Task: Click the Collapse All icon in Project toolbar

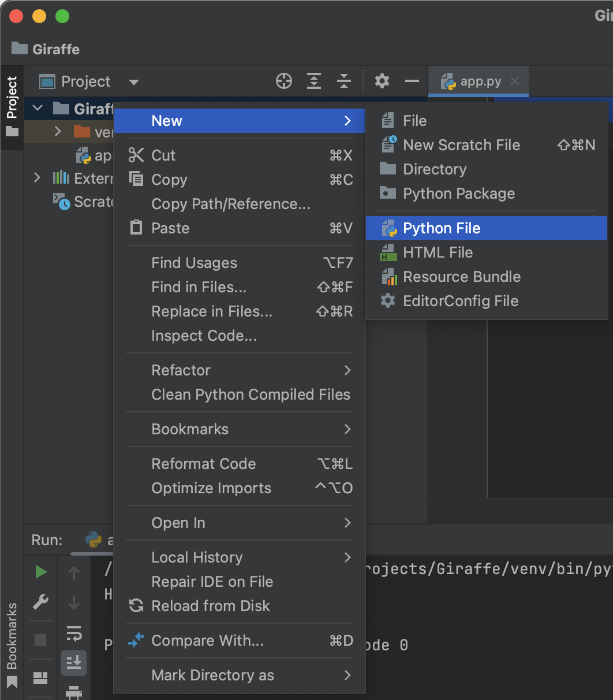Action: point(344,81)
